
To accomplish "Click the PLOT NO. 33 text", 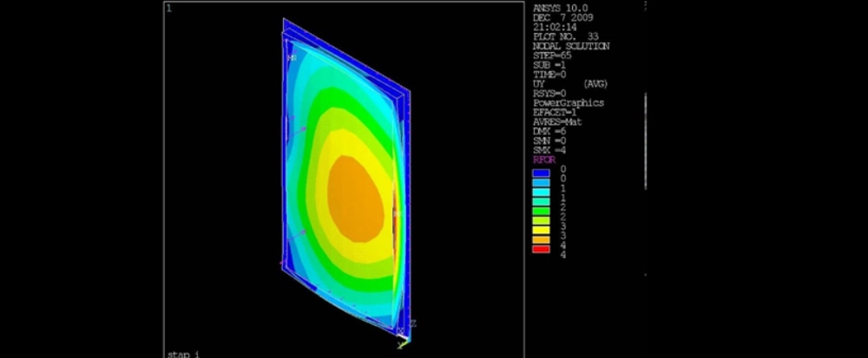I will click(565, 36).
